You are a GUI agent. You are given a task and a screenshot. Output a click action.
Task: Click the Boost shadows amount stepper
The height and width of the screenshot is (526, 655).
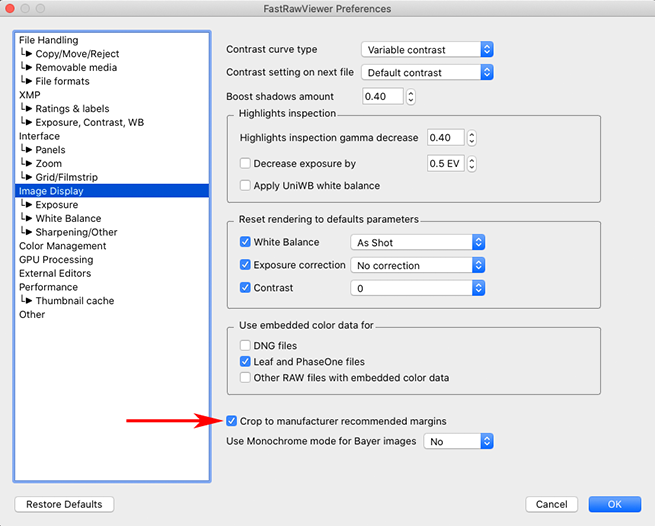pyautogui.click(x=410, y=97)
